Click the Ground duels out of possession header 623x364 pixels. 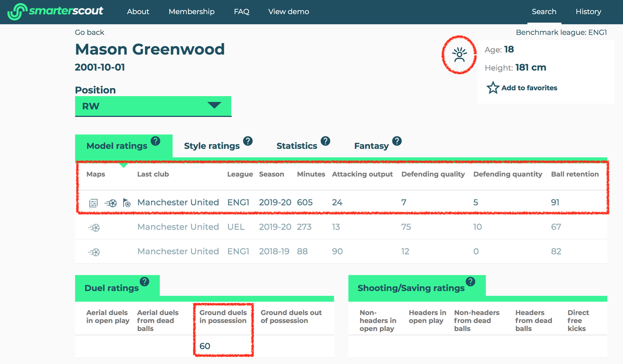(x=291, y=317)
